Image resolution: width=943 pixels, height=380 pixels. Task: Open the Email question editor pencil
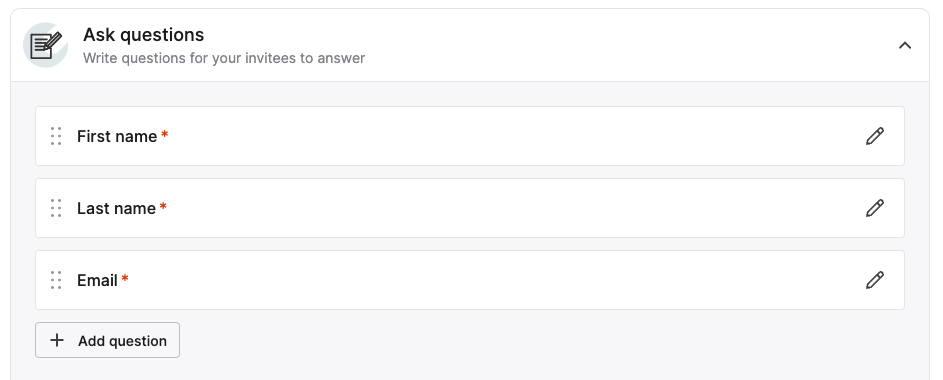click(874, 280)
